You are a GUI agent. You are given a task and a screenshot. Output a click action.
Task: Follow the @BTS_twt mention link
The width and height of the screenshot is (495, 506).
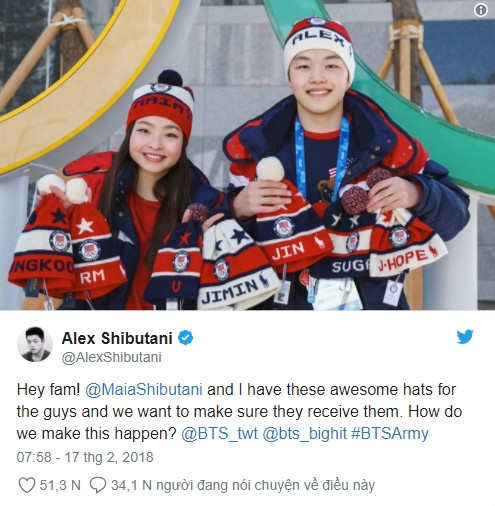219,434
